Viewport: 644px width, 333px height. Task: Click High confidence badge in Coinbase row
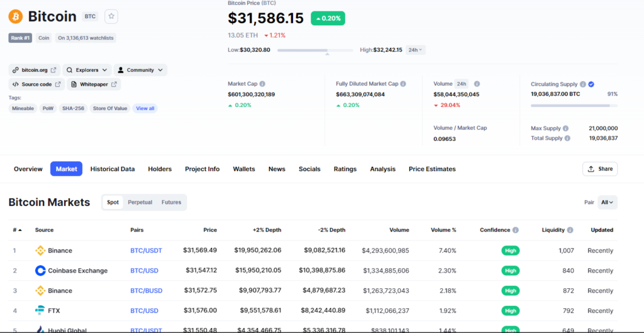(511, 271)
